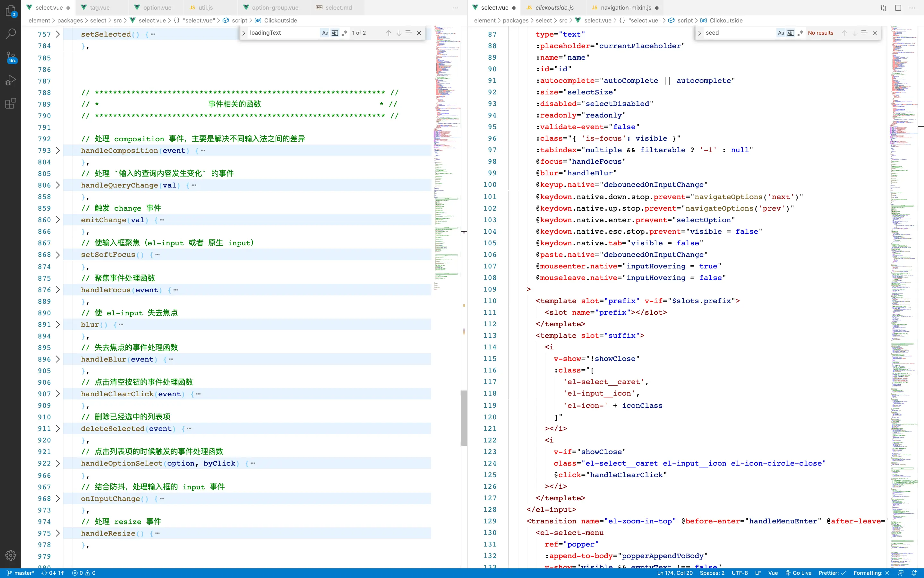Click Spaces: 2 indentation setting
Image resolution: width=924 pixels, height=578 pixels.
pyautogui.click(x=712, y=573)
